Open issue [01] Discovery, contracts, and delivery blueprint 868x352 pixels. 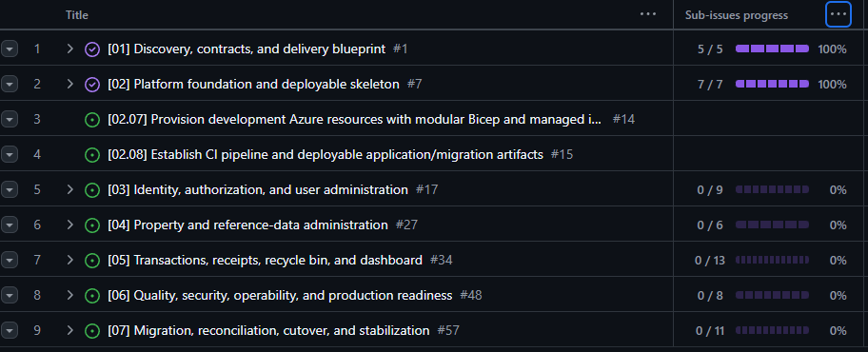click(x=247, y=49)
